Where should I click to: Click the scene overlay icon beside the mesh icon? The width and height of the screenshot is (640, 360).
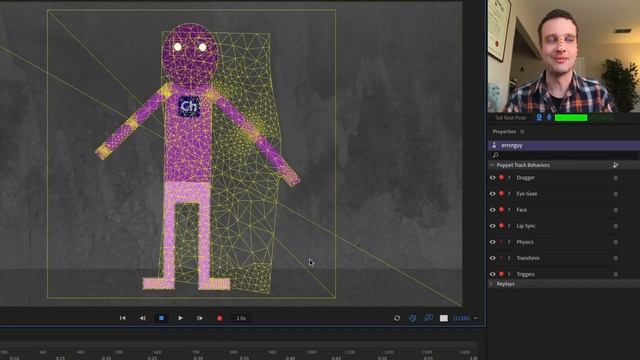[428, 318]
